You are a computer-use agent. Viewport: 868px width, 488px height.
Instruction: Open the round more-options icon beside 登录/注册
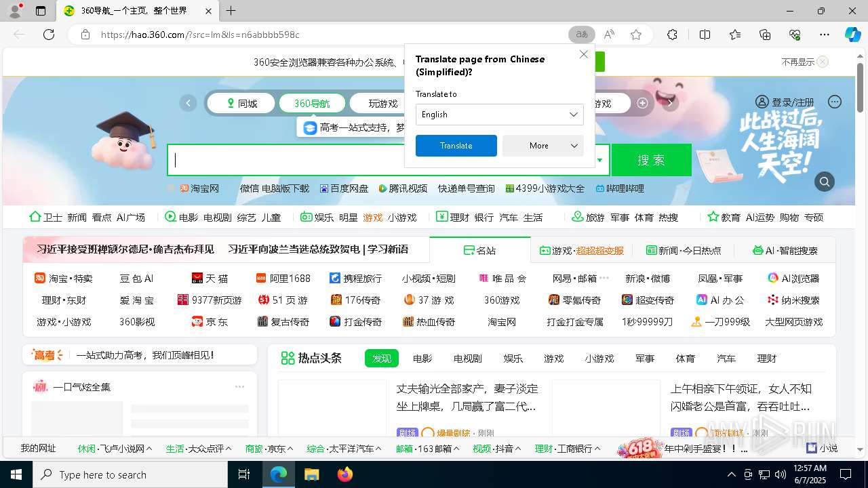[x=835, y=102]
